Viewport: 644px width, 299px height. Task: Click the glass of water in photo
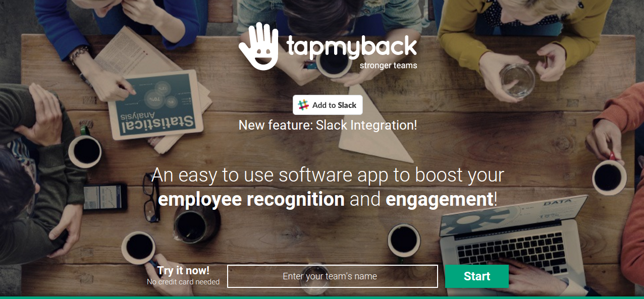coord(518,80)
